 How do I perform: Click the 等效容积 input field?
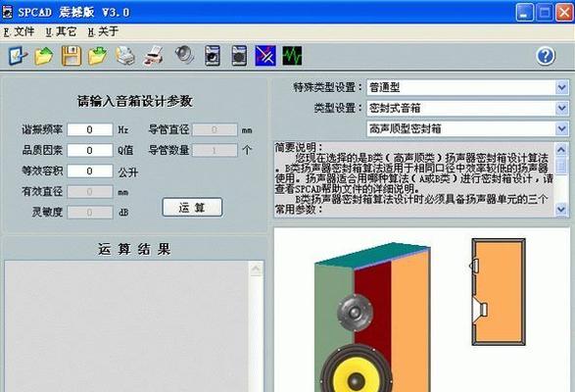click(90, 171)
